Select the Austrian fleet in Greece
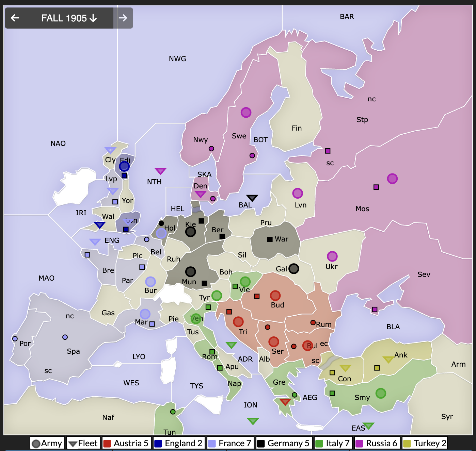 click(x=285, y=402)
